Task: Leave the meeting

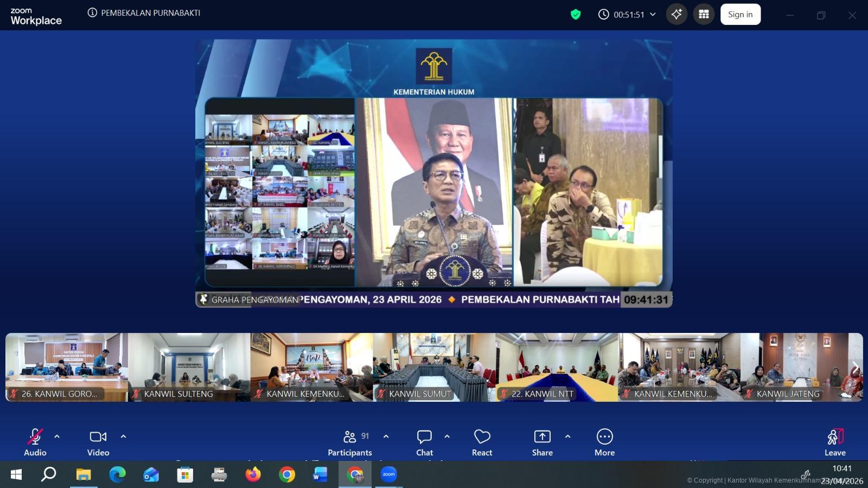Action: point(835,442)
